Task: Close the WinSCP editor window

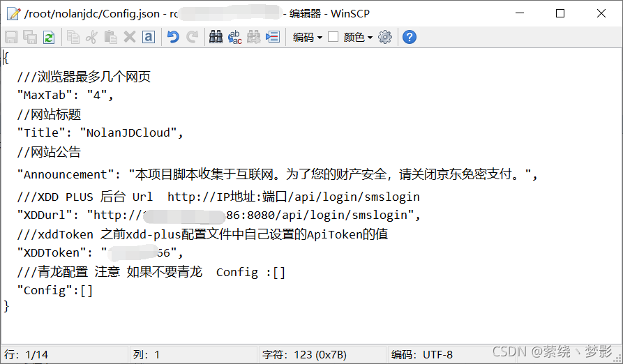Action: pyautogui.click(x=601, y=13)
